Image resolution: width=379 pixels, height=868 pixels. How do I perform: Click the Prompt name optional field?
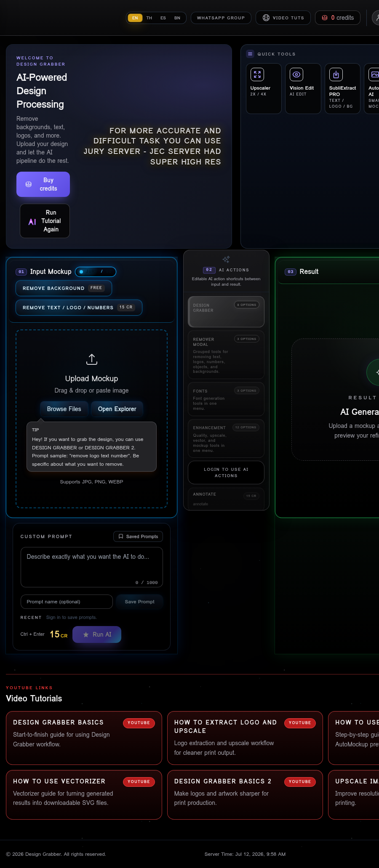click(x=67, y=602)
